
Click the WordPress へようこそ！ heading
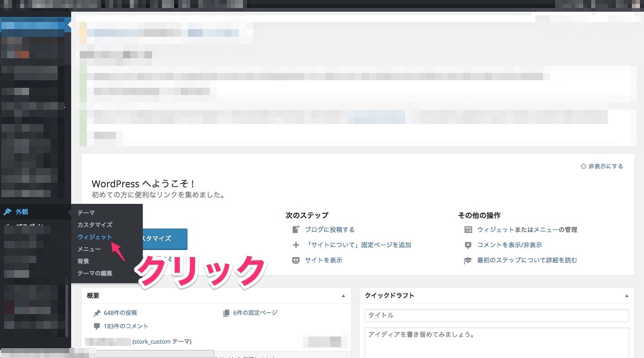[x=144, y=184]
